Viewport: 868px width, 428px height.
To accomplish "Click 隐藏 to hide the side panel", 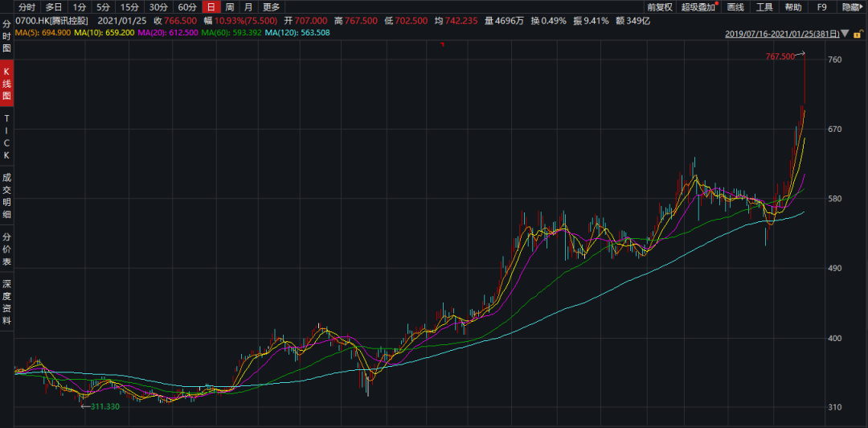I will coord(853,7).
